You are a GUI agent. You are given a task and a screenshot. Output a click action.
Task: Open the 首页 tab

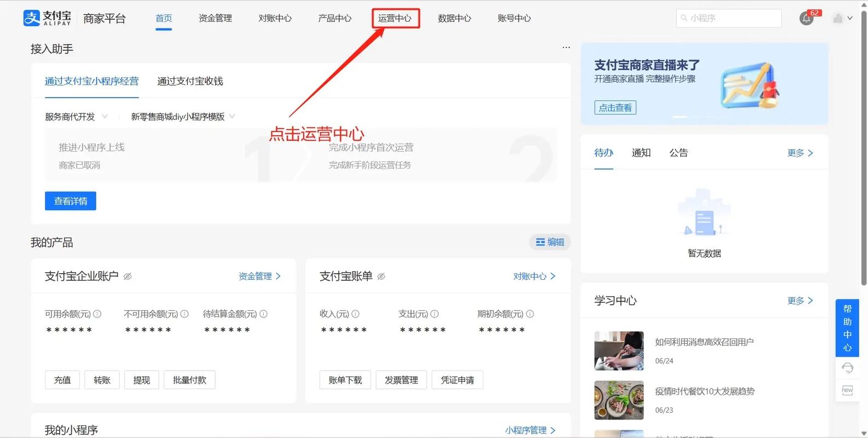tap(164, 18)
